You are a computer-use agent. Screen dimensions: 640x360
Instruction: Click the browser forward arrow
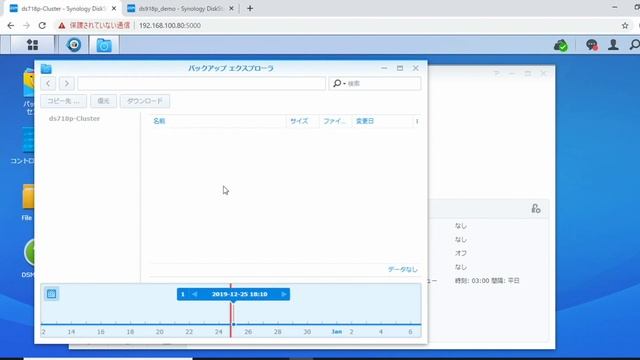27,25
